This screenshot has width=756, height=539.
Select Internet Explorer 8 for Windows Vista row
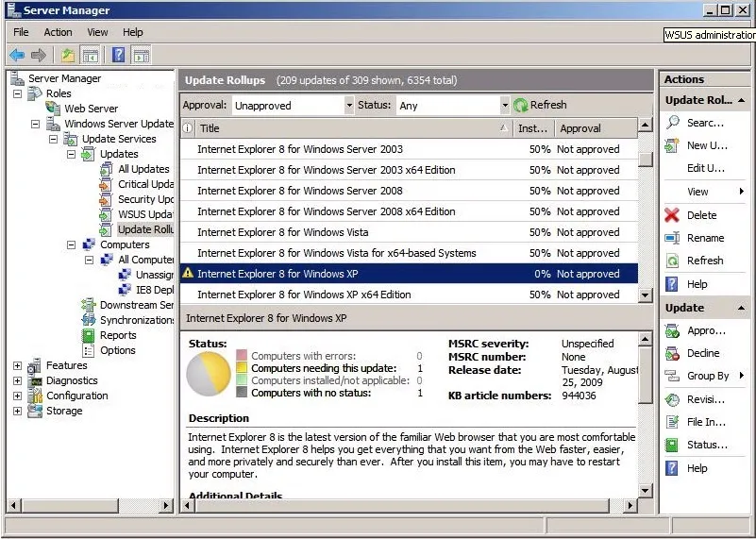(x=282, y=232)
